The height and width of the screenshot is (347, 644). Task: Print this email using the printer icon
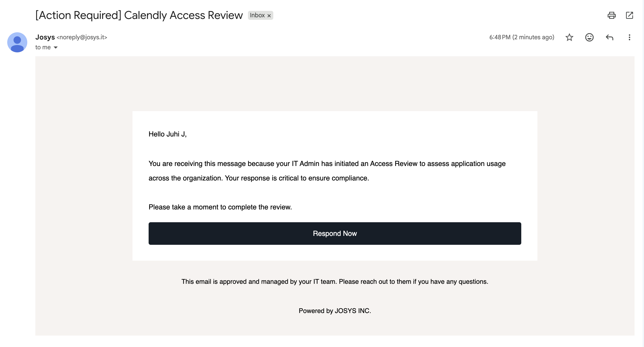pyautogui.click(x=611, y=15)
